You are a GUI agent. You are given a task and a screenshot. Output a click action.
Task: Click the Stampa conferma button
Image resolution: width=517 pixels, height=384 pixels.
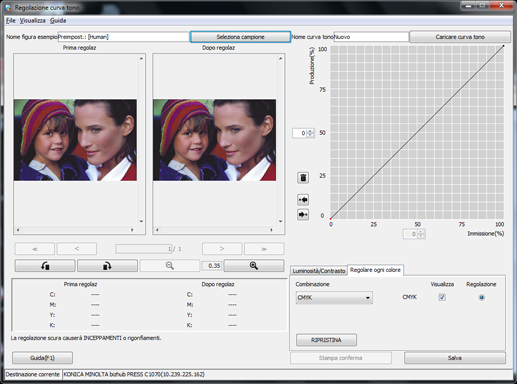click(341, 358)
